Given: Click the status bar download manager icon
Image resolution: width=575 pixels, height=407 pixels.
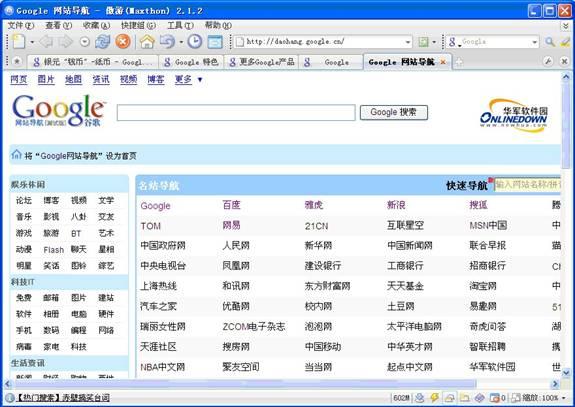Looking at the screenshot, I should [x=419, y=398].
